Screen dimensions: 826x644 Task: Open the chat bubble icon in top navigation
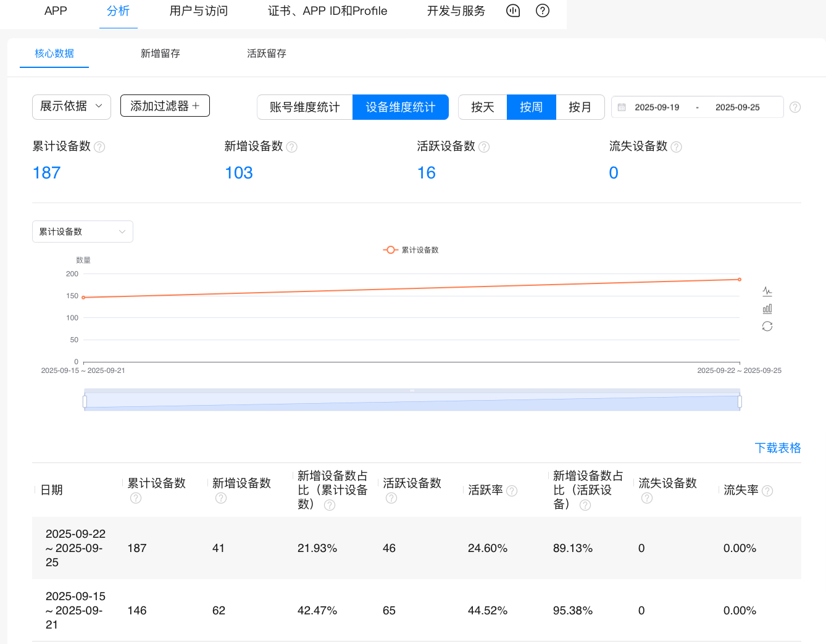(513, 10)
